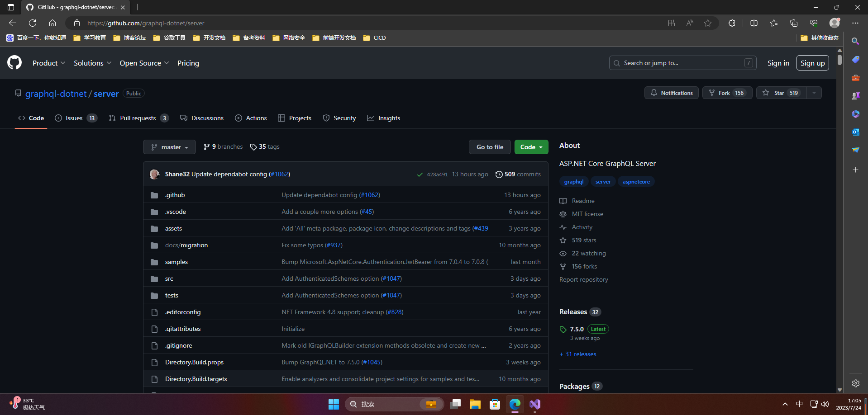View the 9 branches link
This screenshot has width=868, height=415.
[x=223, y=147]
